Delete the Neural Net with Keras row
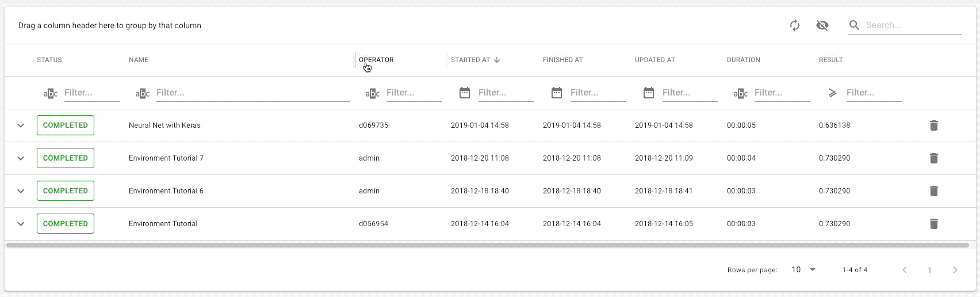This screenshot has width=980, height=297. 934,125
